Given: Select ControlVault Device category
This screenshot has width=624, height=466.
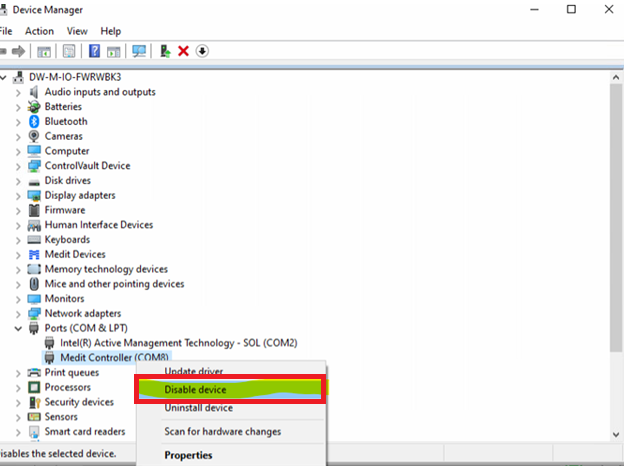Looking at the screenshot, I should [x=88, y=166].
